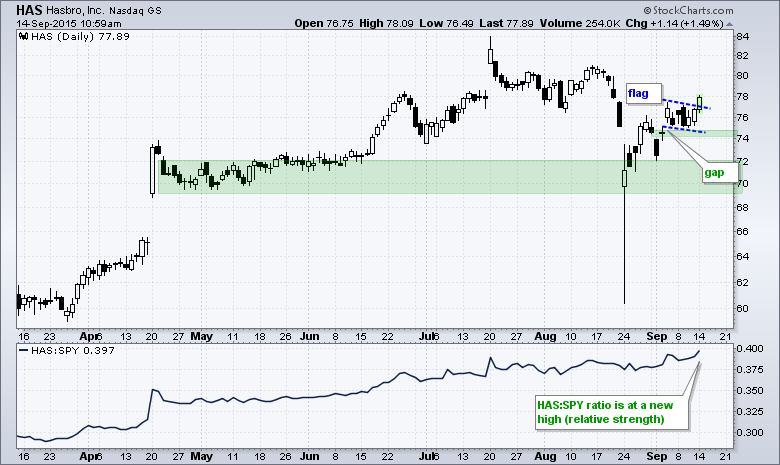Viewport: 780px width, 465px height.
Task: Click the Aug label on the bottom ratio panel axis
Action: tap(545, 456)
